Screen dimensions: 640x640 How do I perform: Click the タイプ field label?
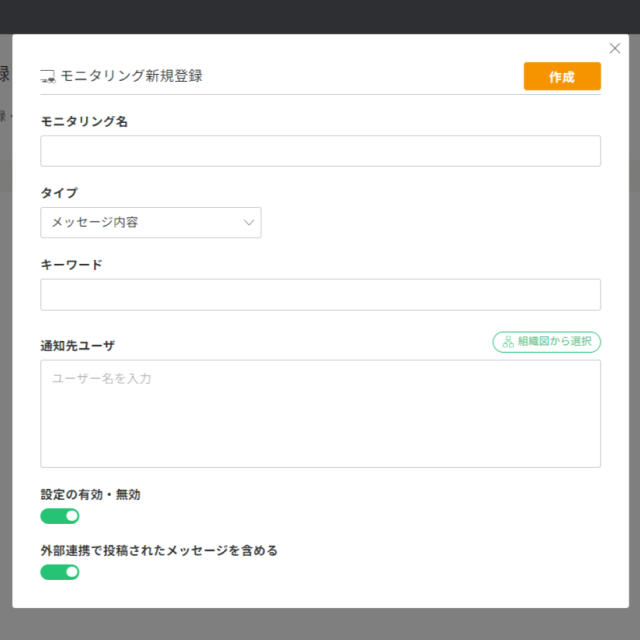59,193
